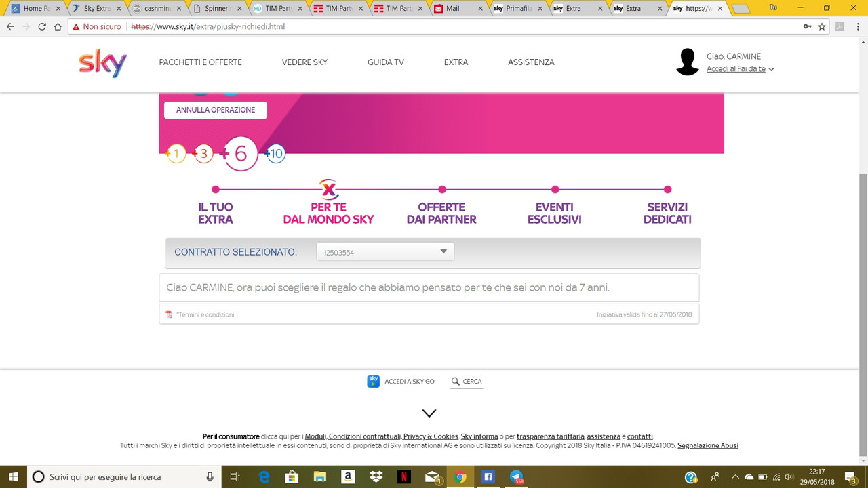Click the user profile silhouette icon
The width and height of the screenshot is (868, 488).
[x=688, y=62]
